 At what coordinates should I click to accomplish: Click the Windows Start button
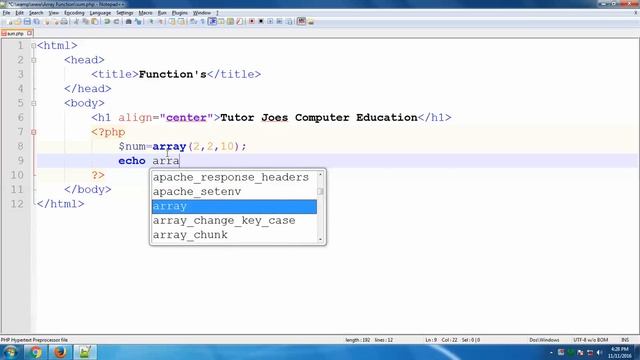(x=10, y=352)
